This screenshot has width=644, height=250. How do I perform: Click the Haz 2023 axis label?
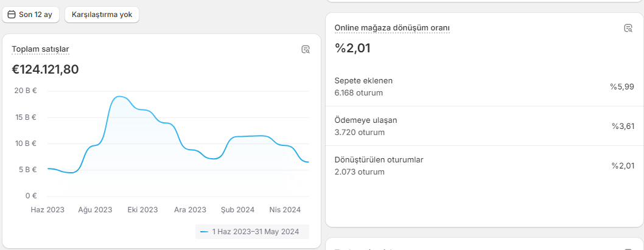47,210
